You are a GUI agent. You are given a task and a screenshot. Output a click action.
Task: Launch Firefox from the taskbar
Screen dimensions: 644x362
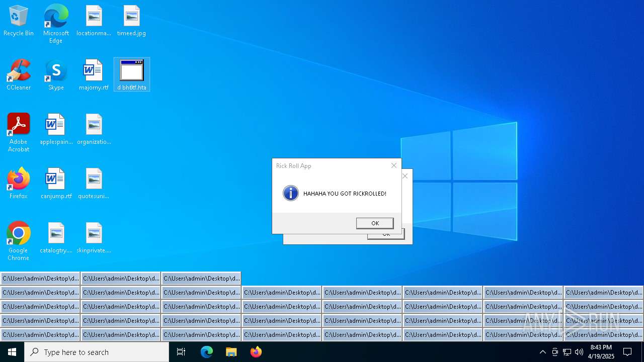click(x=256, y=352)
